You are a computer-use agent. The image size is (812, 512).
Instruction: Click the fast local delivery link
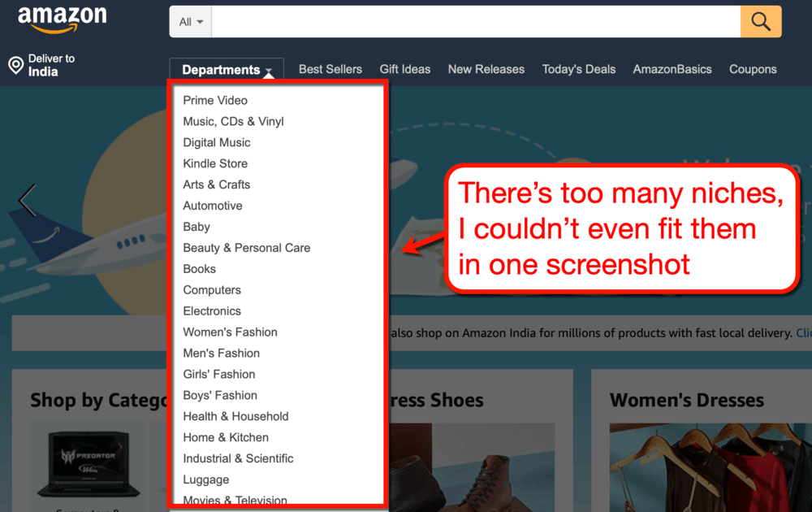pyautogui.click(x=805, y=332)
